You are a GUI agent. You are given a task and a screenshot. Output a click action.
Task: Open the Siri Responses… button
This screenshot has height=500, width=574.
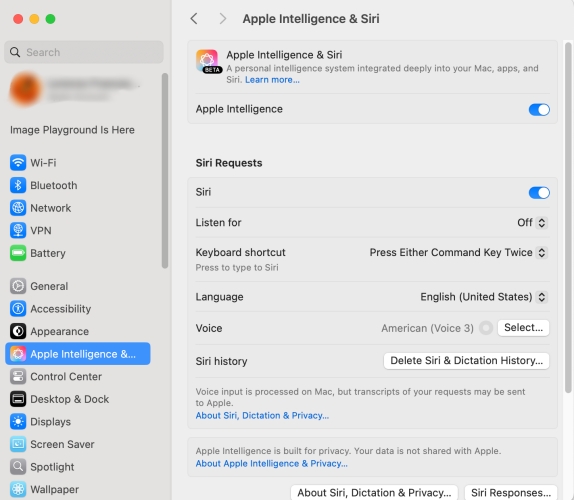click(511, 493)
